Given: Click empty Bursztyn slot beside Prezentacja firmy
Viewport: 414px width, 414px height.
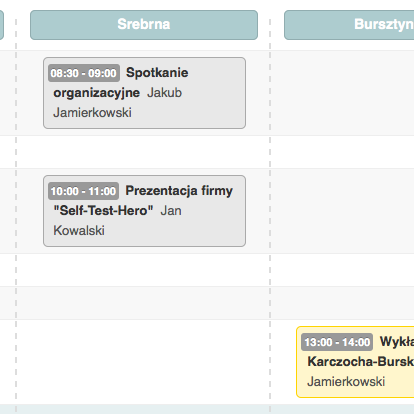Looking at the screenshot, I should [342, 211].
